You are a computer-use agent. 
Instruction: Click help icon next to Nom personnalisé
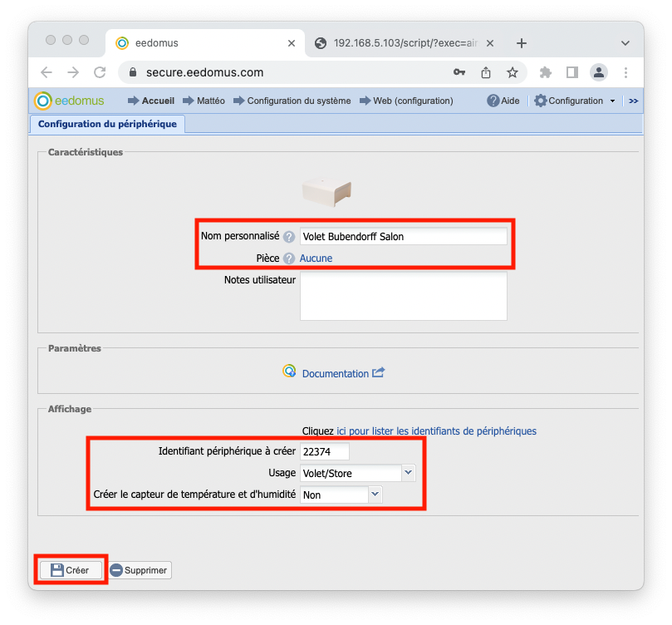pyautogui.click(x=288, y=237)
